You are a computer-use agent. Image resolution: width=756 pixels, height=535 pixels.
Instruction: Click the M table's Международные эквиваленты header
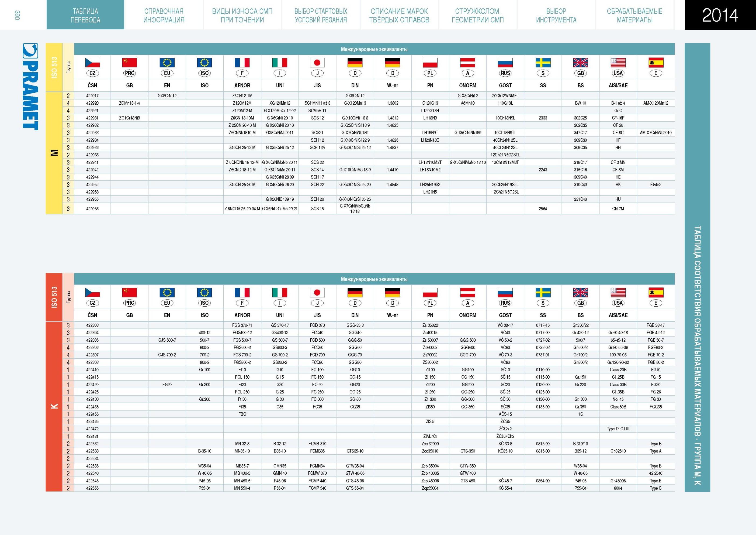[x=374, y=49]
